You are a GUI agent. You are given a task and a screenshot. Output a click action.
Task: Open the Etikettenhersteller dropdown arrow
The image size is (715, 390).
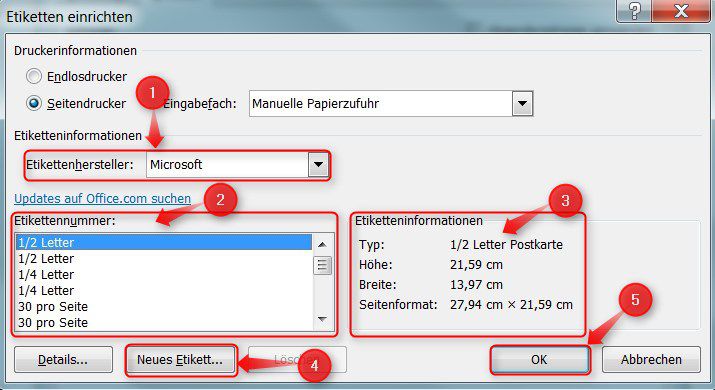pos(318,165)
